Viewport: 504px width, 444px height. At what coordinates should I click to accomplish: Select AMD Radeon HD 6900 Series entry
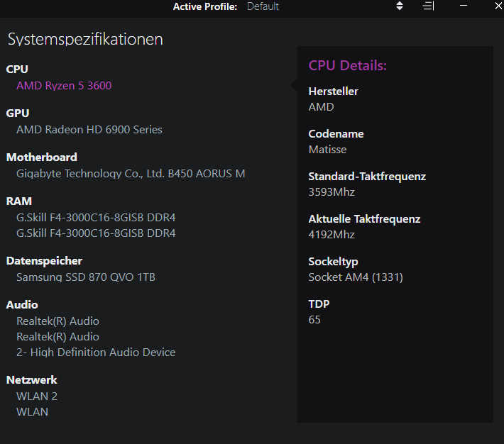(89, 130)
